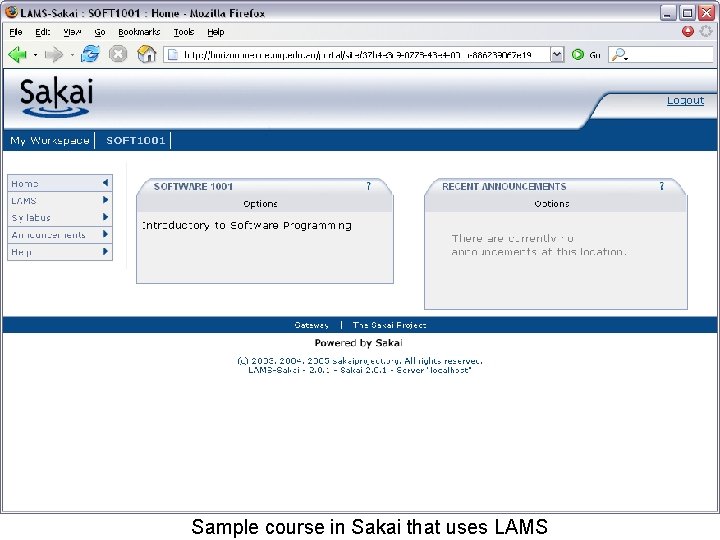Screen dimensions: 720x540
Task: Click the grey Forward arrow button
Action: tap(54, 55)
